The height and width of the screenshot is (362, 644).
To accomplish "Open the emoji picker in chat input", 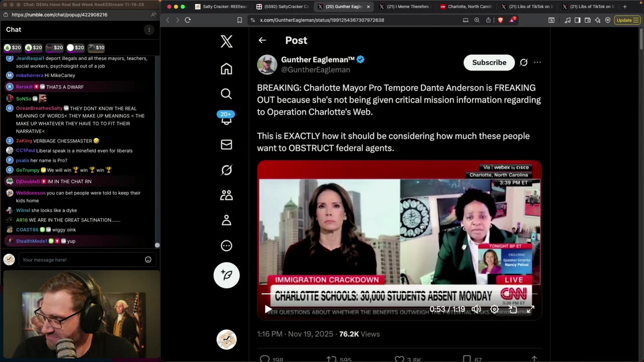I will click(148, 260).
